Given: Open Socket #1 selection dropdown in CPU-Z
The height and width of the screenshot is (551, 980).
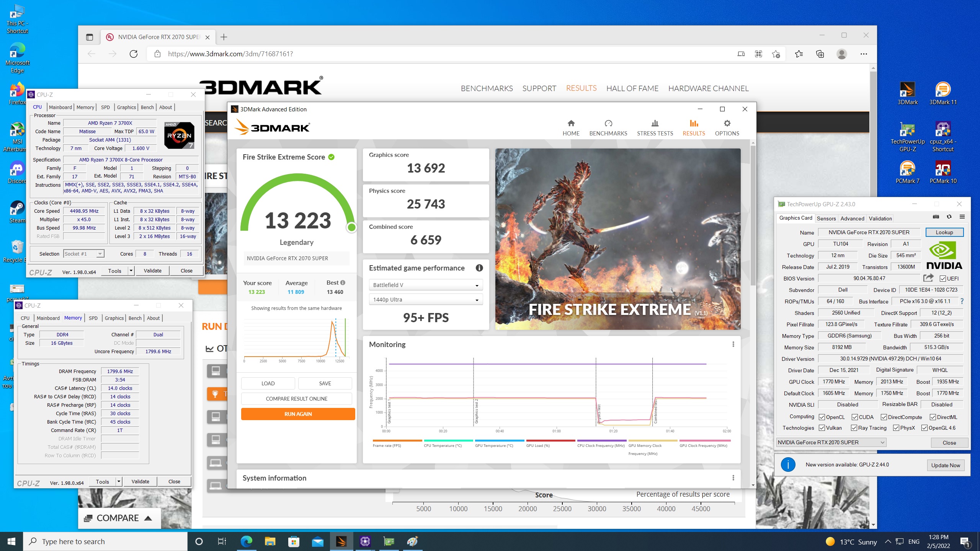Looking at the screenshot, I should point(84,254).
